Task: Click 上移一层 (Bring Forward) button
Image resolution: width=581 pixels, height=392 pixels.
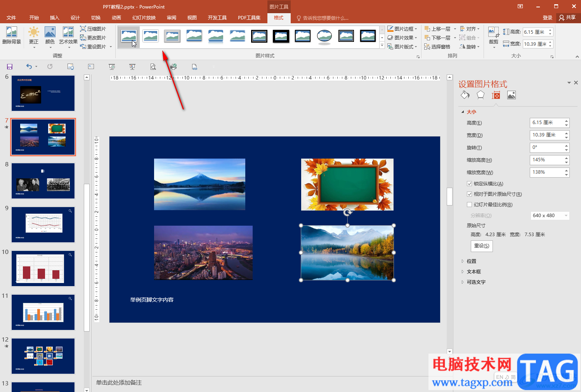Action: coord(438,29)
